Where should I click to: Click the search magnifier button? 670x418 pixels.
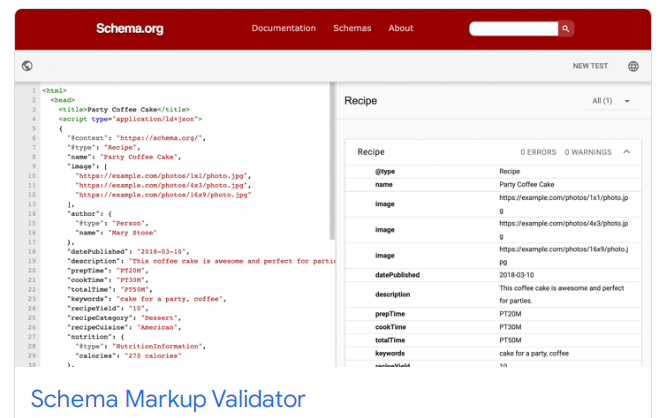566,29
